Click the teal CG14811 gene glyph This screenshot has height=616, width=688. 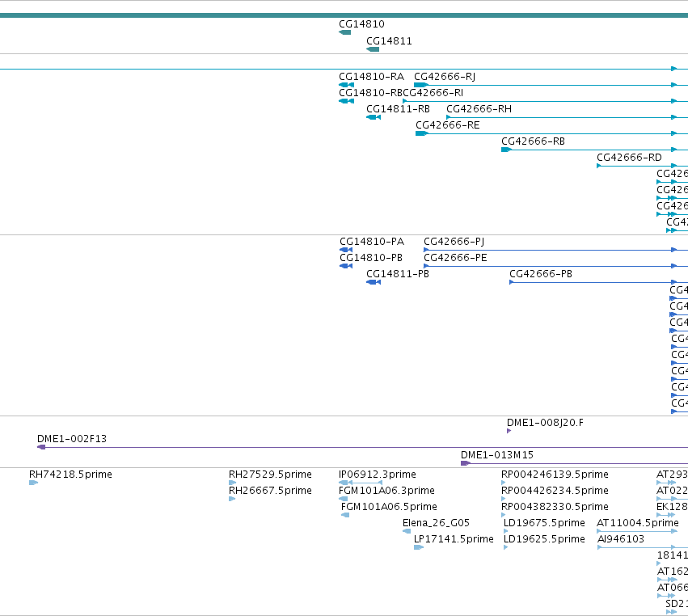pyautogui.click(x=373, y=49)
